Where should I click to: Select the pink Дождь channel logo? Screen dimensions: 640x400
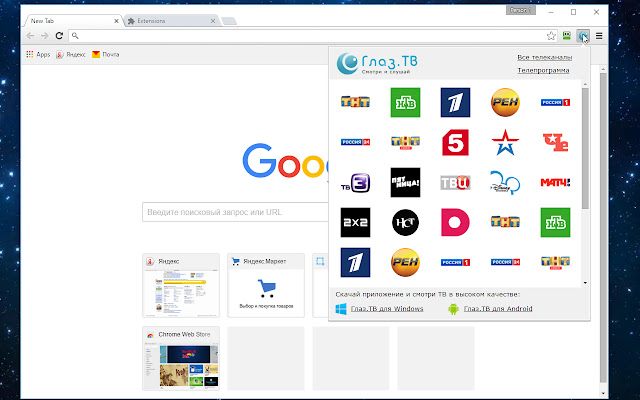click(x=455, y=222)
